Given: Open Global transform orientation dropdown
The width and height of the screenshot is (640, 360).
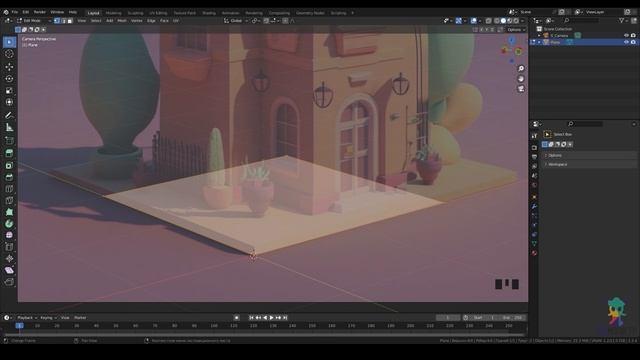Looking at the screenshot, I should coord(236,20).
